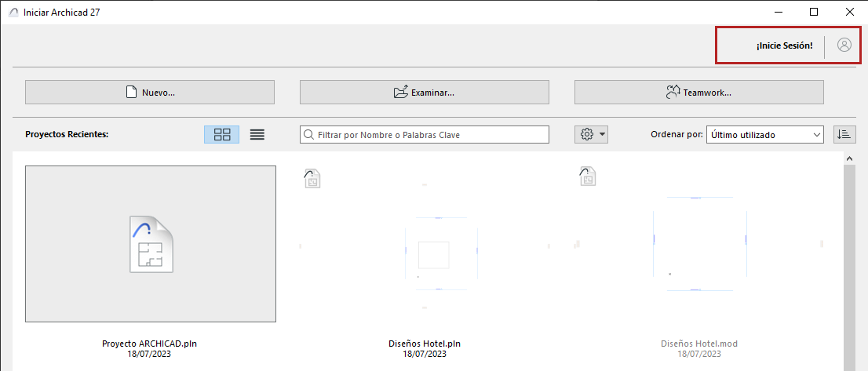This screenshot has width=868, height=371.
Task: Click the file type icon above Diseños Hotel.mod
Action: tap(587, 178)
